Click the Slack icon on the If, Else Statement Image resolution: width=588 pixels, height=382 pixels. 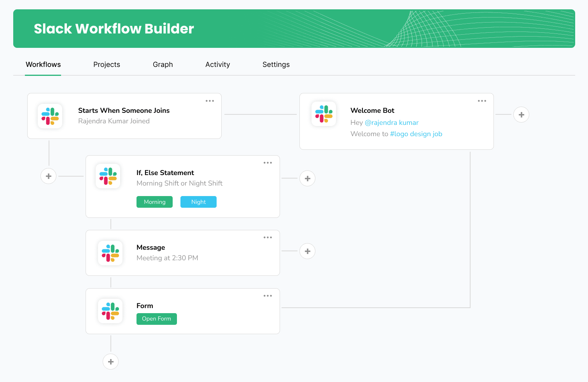tap(108, 176)
